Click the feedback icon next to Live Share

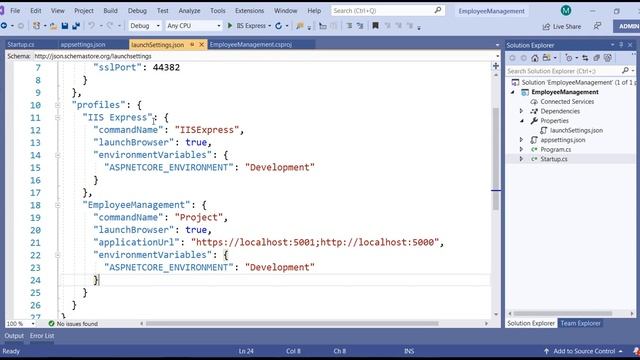click(597, 26)
